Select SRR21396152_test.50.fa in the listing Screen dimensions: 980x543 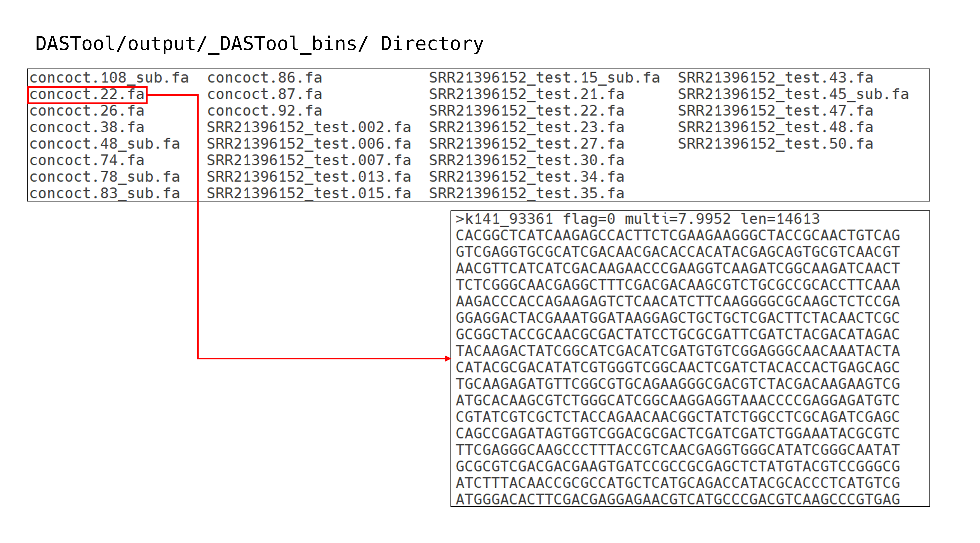[x=775, y=144]
